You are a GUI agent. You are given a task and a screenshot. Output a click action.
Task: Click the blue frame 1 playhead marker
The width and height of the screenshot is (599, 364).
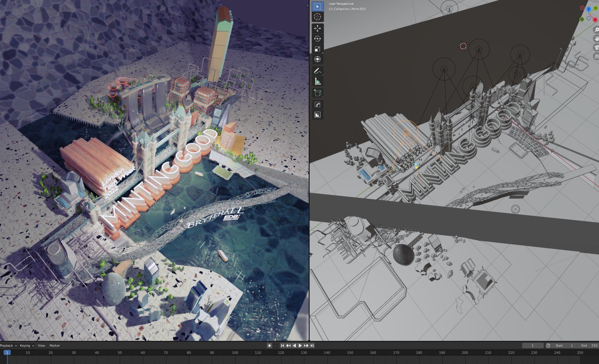(7, 353)
